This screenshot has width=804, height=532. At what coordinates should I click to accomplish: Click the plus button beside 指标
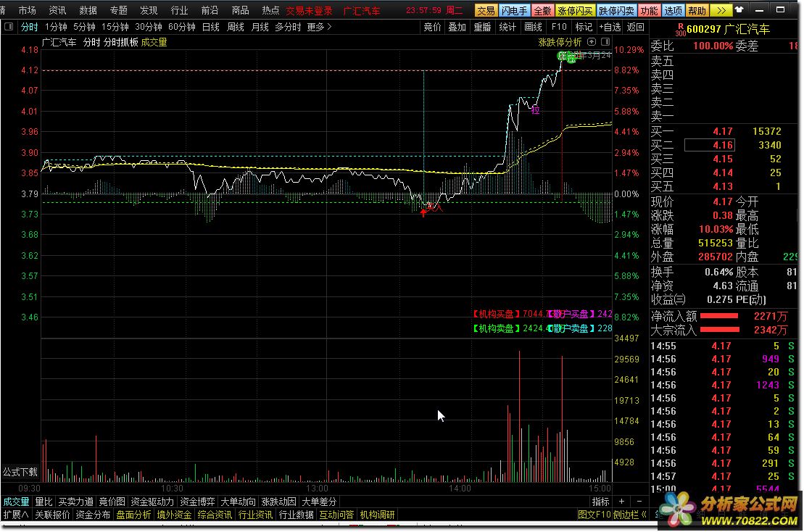621,502
